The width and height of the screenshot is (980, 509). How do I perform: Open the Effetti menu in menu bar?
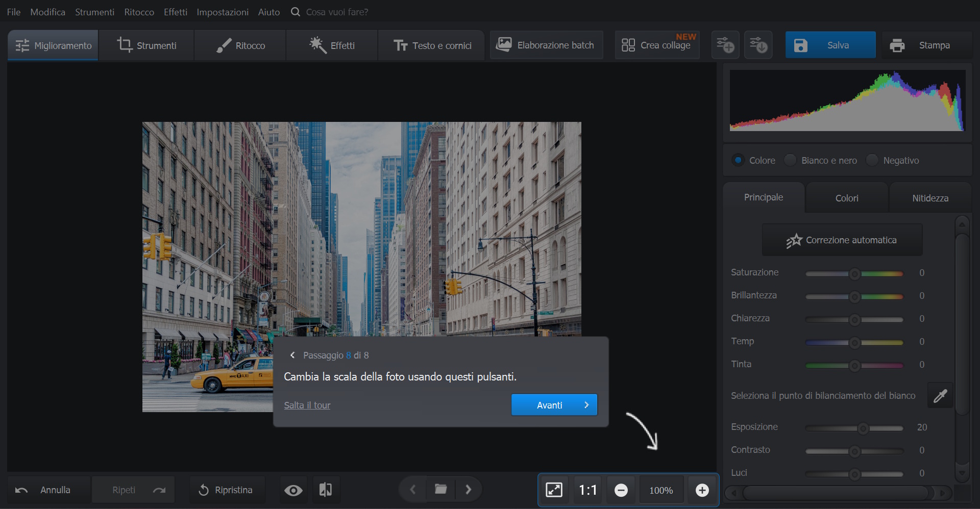(175, 12)
